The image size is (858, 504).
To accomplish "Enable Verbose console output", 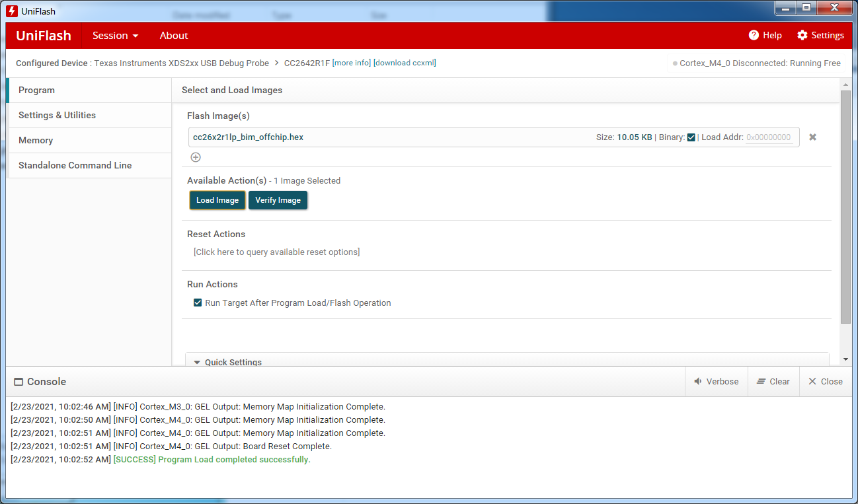I will tap(716, 381).
